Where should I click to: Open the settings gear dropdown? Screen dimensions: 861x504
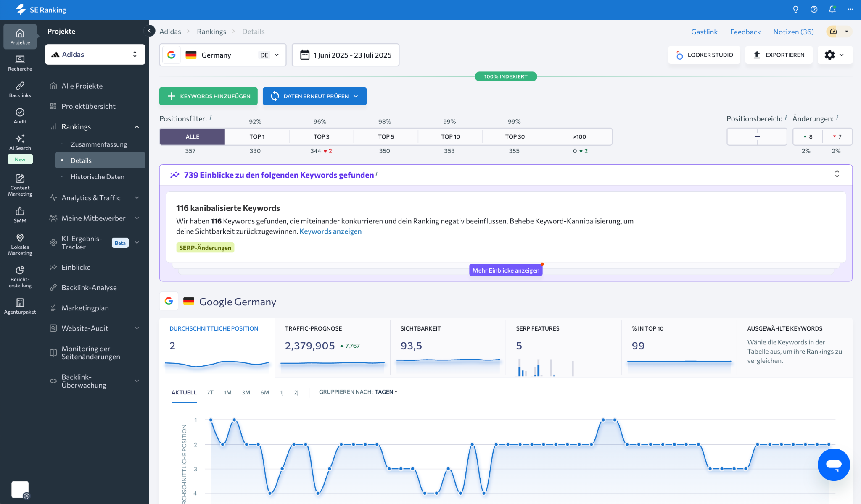(x=835, y=55)
